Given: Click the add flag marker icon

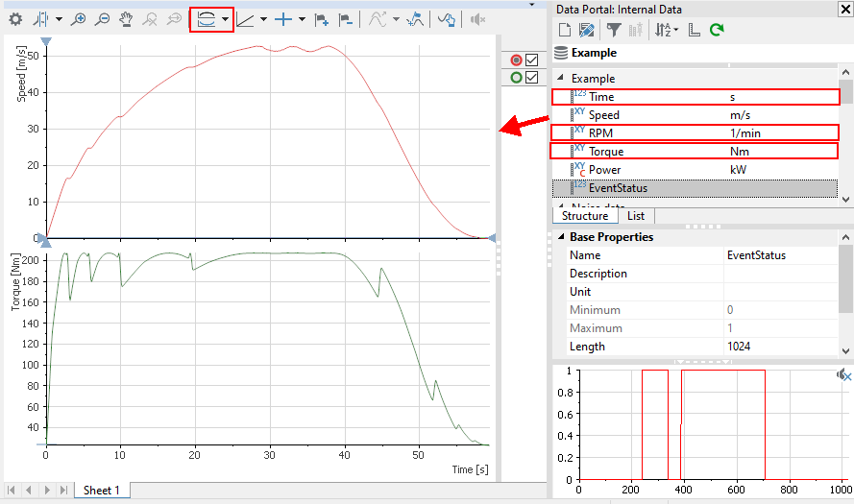Looking at the screenshot, I should tap(322, 19).
